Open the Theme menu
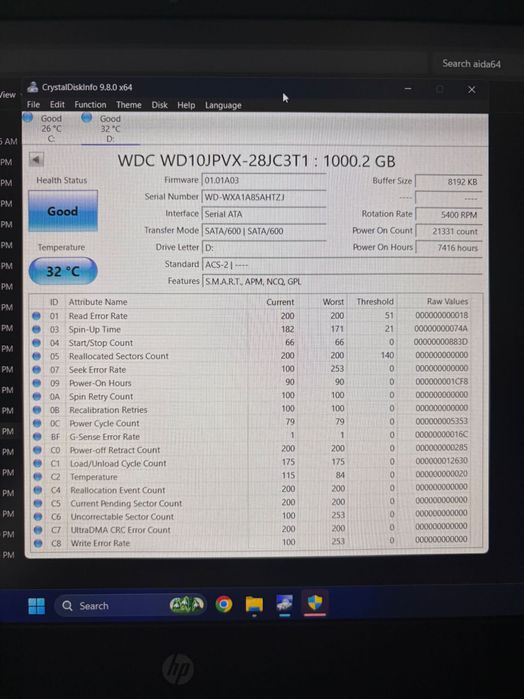Screen dimensions: 524x699 [x=128, y=105]
